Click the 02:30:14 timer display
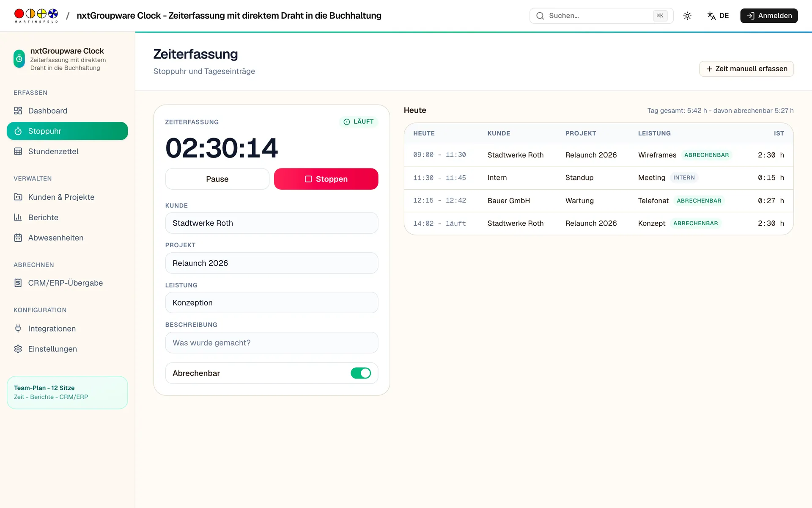This screenshot has height=508, width=812. [x=222, y=148]
